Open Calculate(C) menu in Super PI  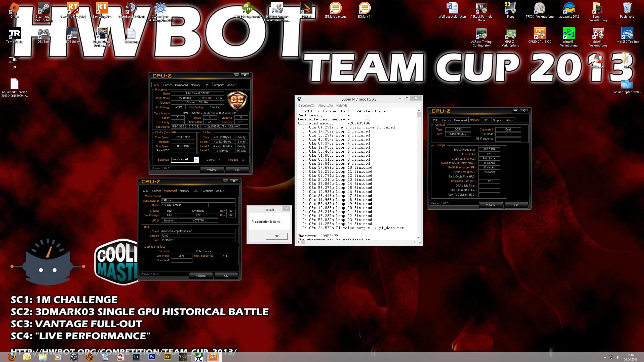pos(306,106)
